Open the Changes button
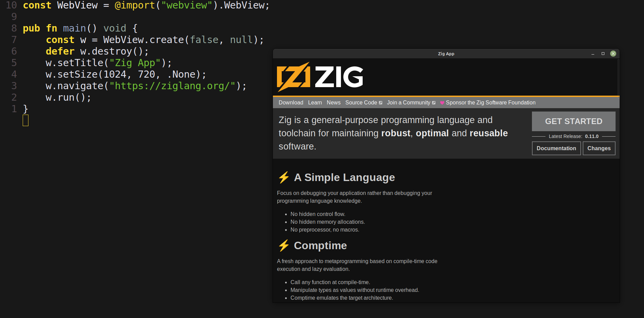644x318 pixels. pyautogui.click(x=599, y=148)
